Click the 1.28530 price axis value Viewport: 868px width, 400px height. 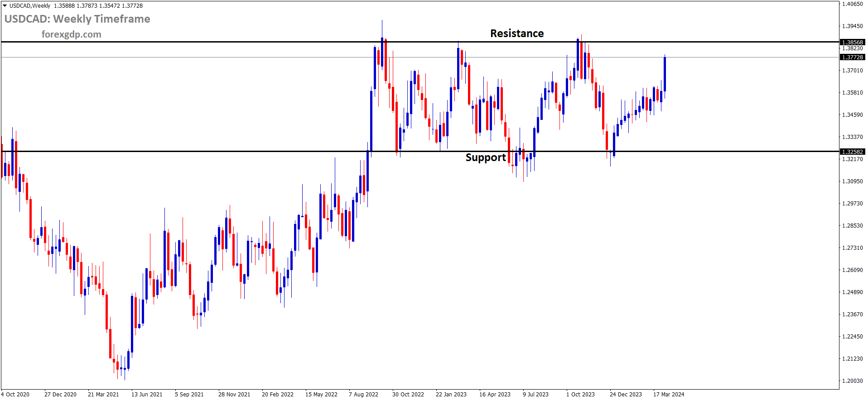click(853, 225)
